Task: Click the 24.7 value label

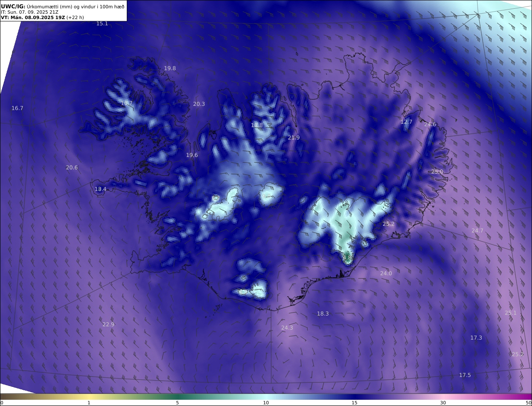Action: click(x=478, y=230)
